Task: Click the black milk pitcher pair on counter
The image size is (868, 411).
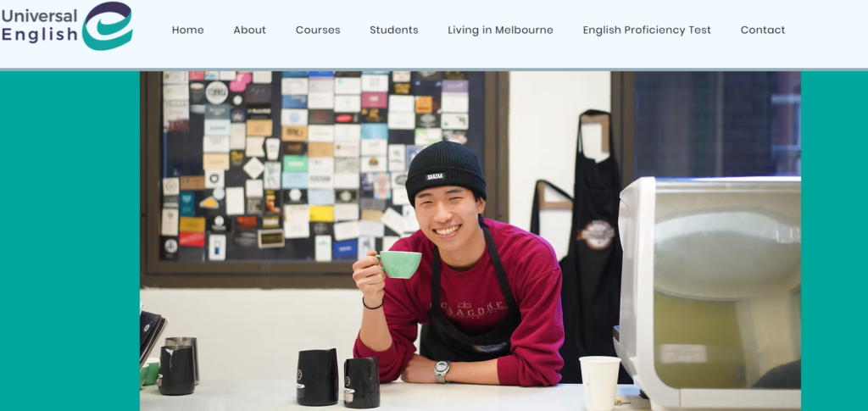Action: coord(338,378)
